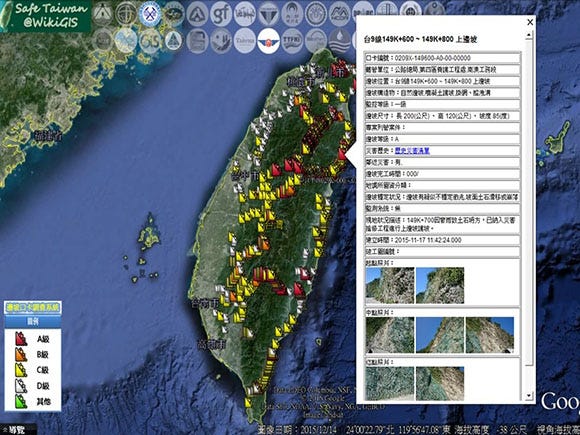Click the 'Taiwan' text round logo icon
580x435 pixels.
245,40
